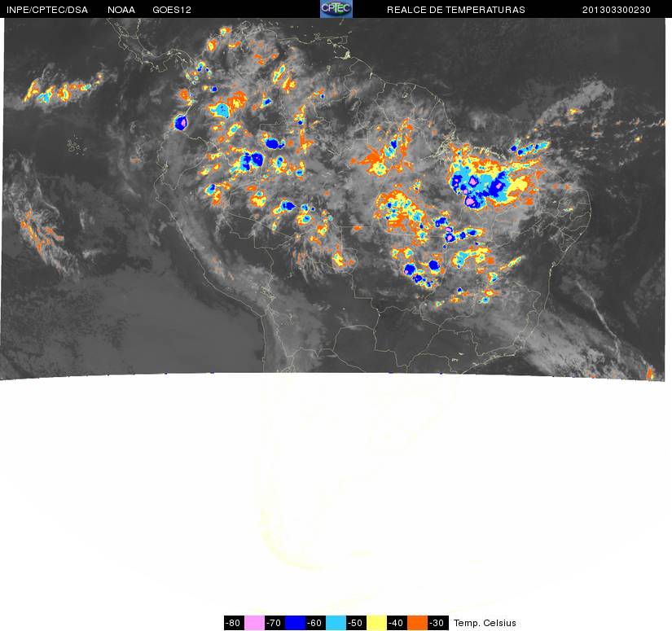Click the -40 legend value

coord(397,623)
